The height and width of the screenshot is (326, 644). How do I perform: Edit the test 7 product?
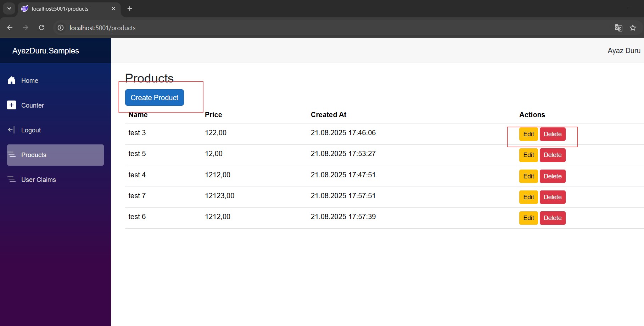pyautogui.click(x=528, y=197)
